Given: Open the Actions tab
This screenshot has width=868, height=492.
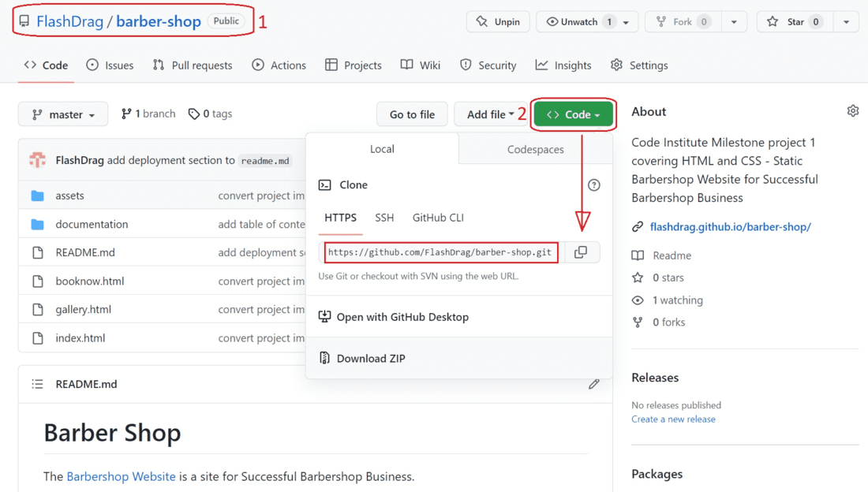Looking at the screenshot, I should point(279,65).
